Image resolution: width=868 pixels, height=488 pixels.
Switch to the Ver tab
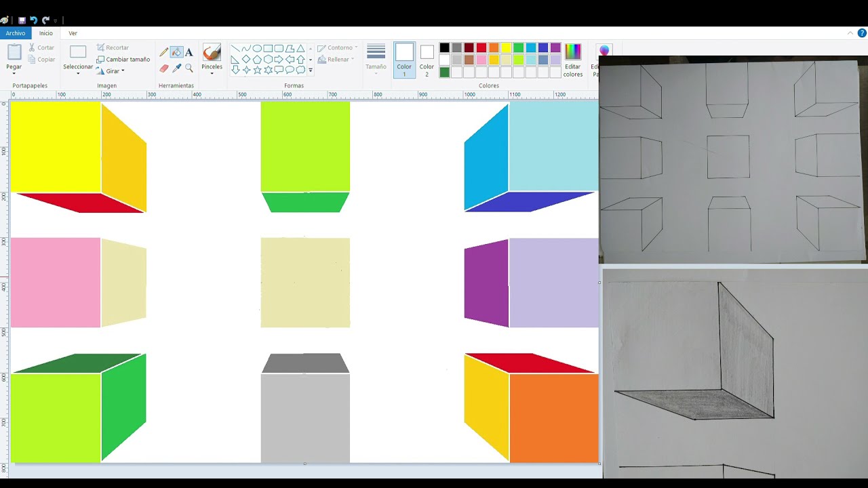click(x=73, y=33)
